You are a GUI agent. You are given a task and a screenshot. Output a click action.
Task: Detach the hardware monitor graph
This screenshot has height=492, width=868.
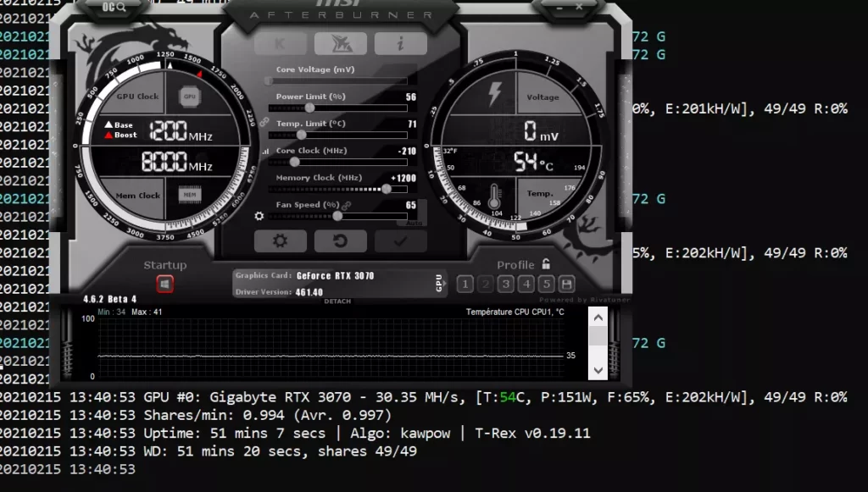tap(337, 301)
